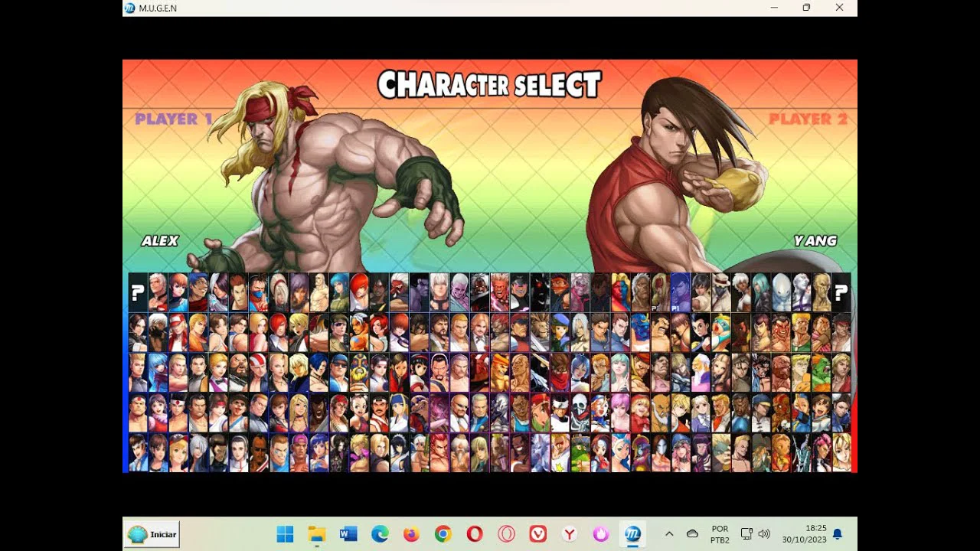Launch Firefox from the taskbar

point(411,534)
